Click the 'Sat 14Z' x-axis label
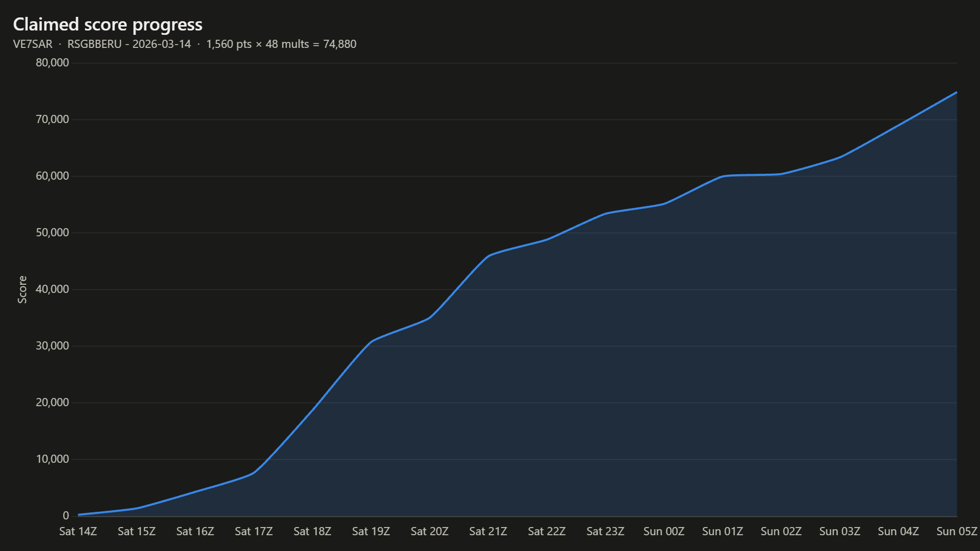 [x=78, y=531]
